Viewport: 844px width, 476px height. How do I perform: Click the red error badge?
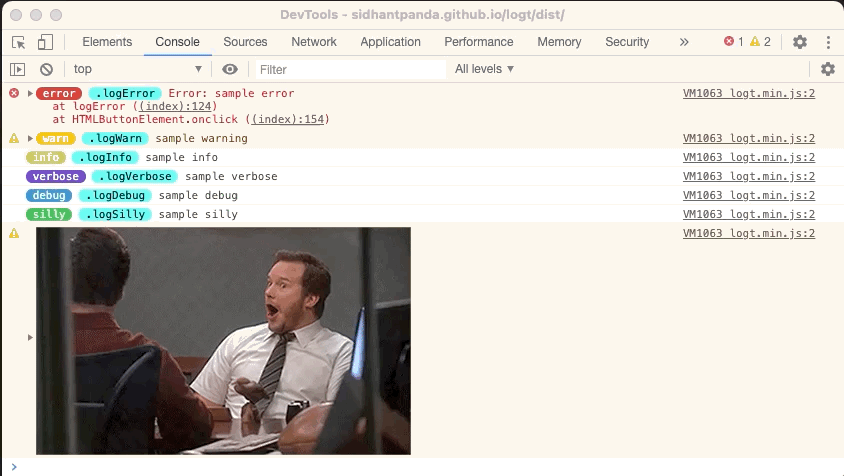coord(59,93)
